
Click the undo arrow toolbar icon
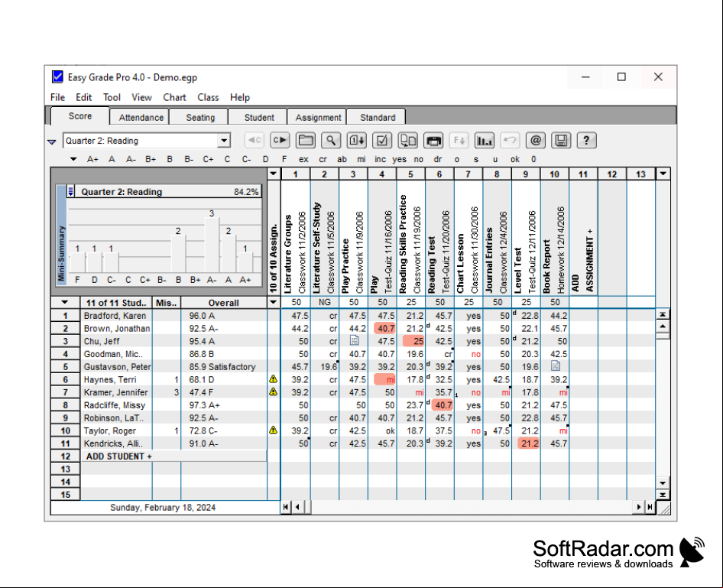pyautogui.click(x=510, y=140)
